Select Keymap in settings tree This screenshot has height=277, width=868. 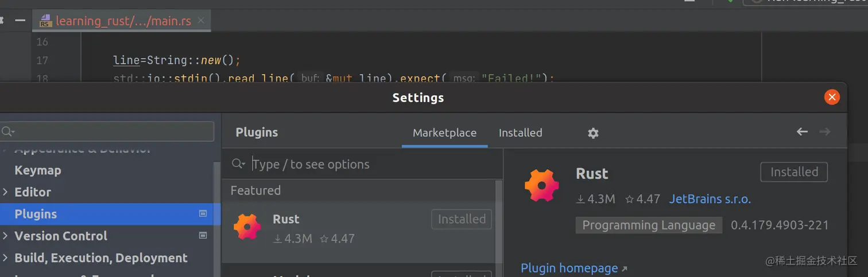coord(38,170)
